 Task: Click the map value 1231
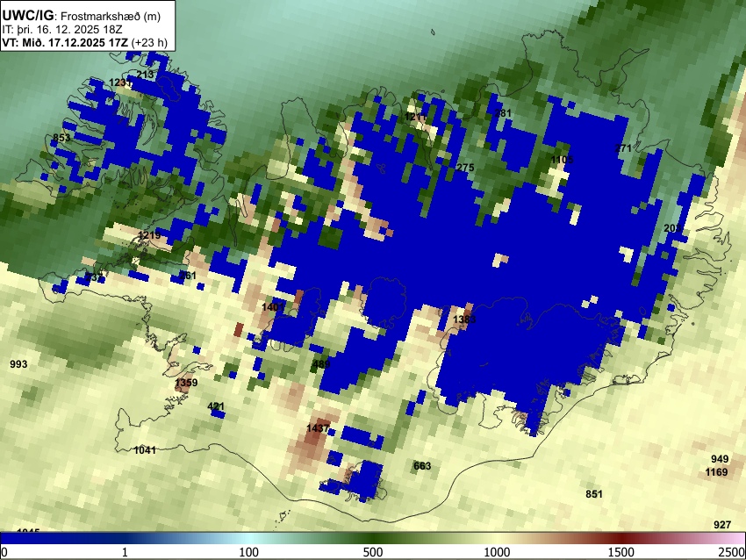[x=120, y=83]
